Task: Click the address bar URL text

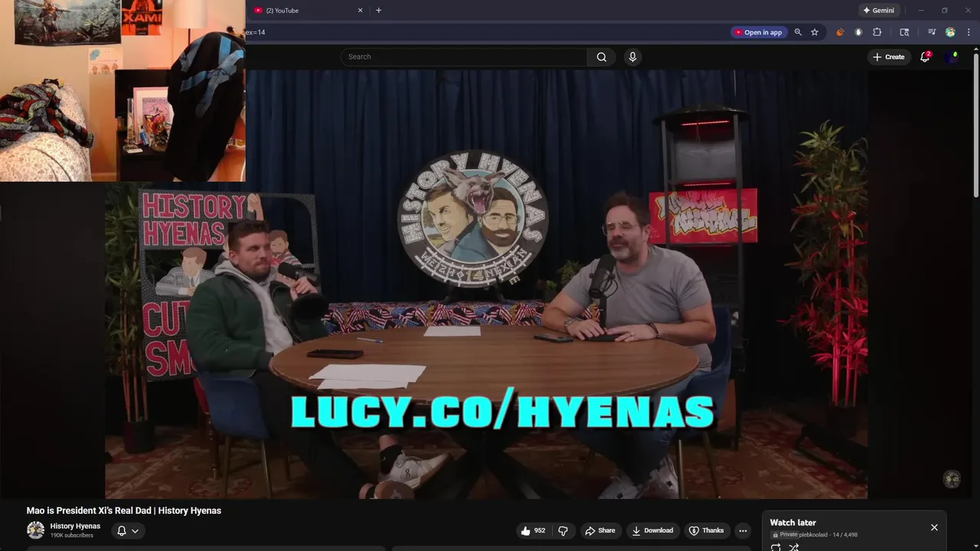Action: pyautogui.click(x=256, y=32)
